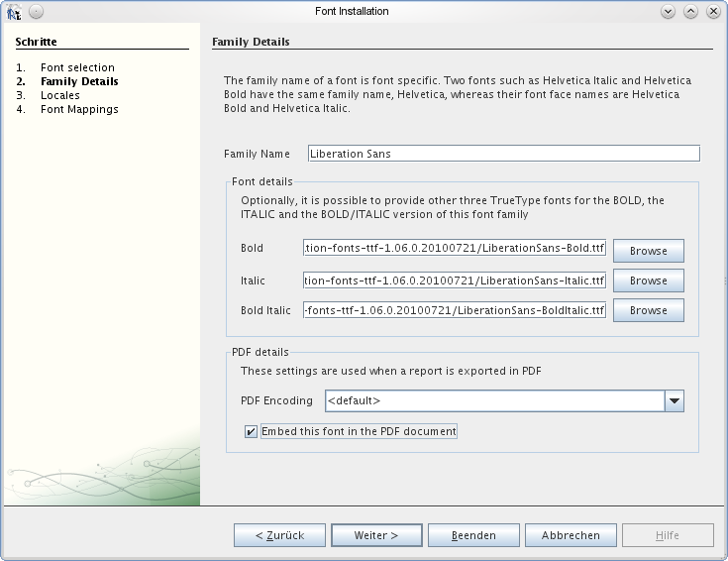728x561 pixels.
Task: Click the application icon in title bar
Action: [14, 12]
